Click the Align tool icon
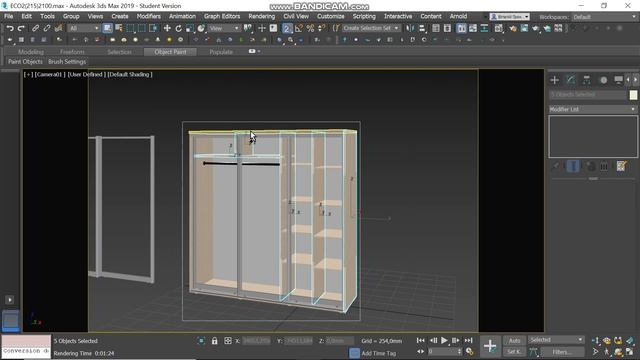This screenshot has height=360, width=640. pos(422,28)
